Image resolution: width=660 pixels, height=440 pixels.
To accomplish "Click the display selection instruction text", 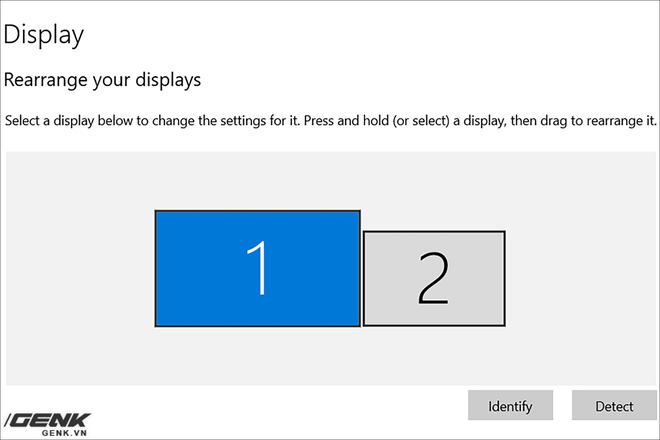I will click(329, 121).
